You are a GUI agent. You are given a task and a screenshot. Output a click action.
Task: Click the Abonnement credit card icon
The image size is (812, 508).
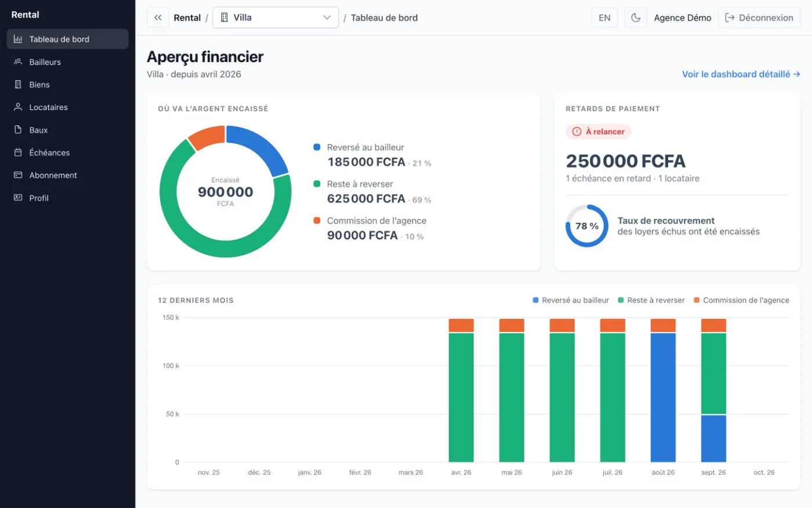[x=18, y=175]
